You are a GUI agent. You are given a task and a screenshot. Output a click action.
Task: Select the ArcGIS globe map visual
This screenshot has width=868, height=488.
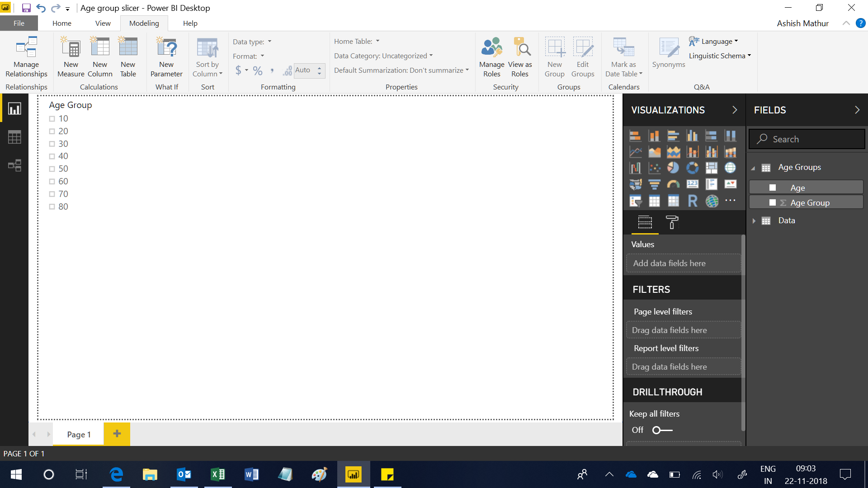712,201
